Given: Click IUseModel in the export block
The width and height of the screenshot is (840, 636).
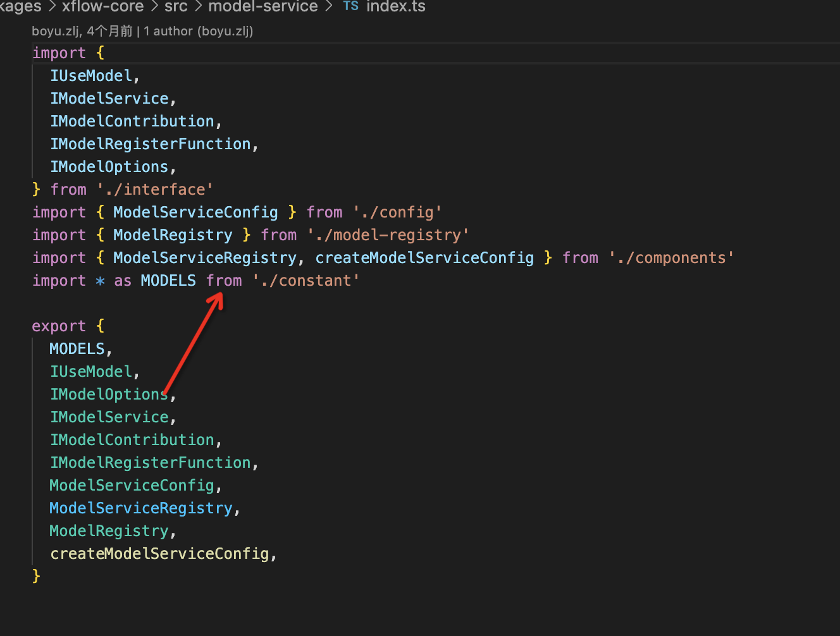Looking at the screenshot, I should click(91, 372).
